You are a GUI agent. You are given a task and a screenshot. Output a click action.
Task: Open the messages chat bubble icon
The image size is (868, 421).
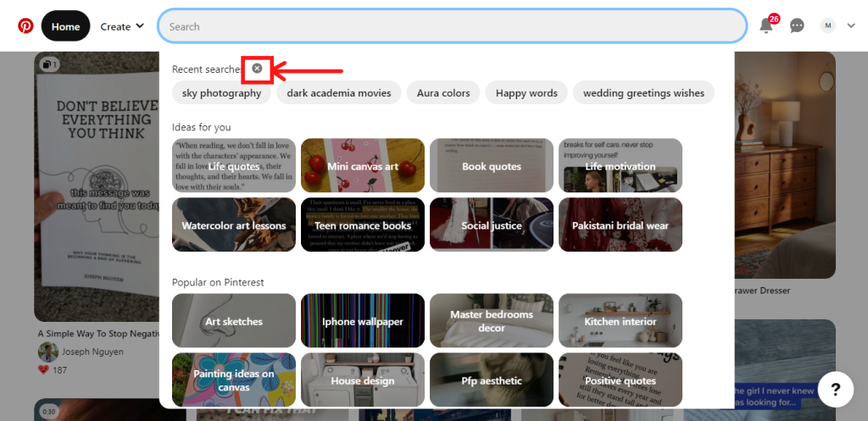797,26
